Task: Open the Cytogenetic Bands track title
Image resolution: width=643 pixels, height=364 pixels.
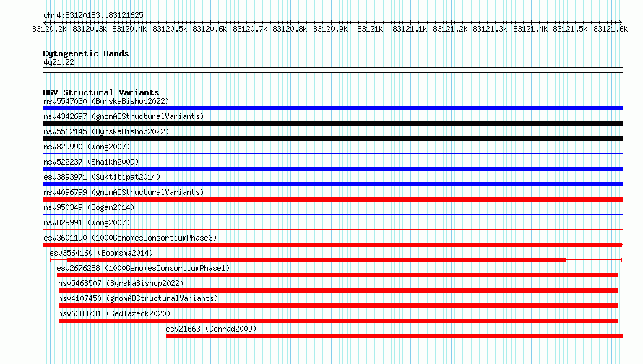Action: [86, 53]
